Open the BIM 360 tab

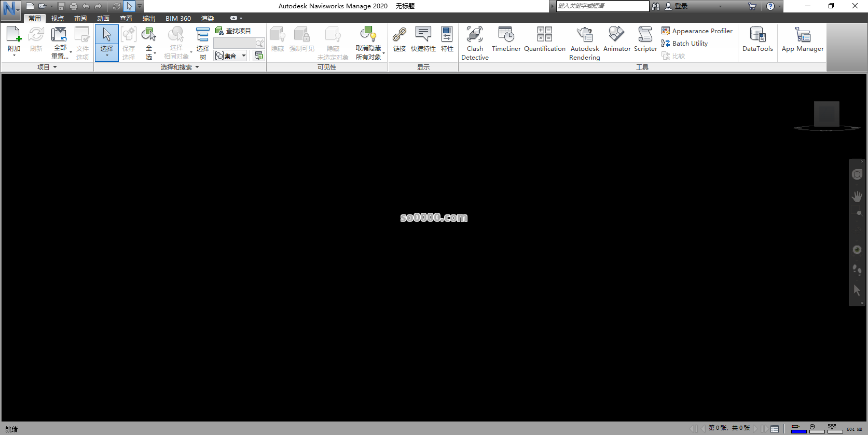[x=178, y=18]
